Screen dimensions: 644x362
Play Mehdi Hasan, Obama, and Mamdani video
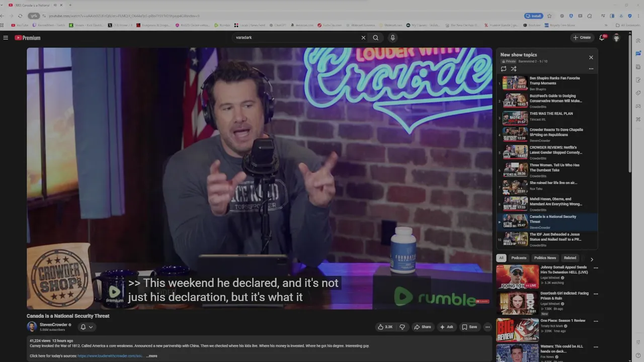pyautogui.click(x=547, y=204)
